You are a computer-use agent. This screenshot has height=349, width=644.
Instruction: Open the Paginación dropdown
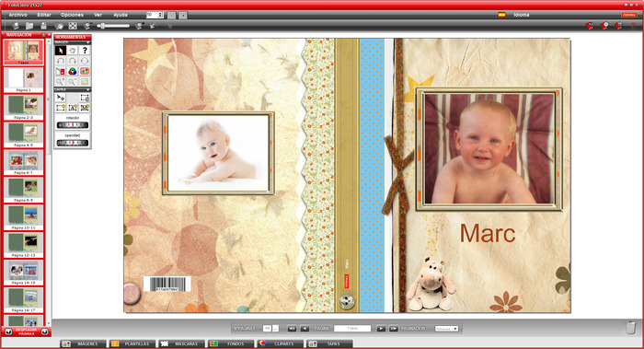[446, 329]
